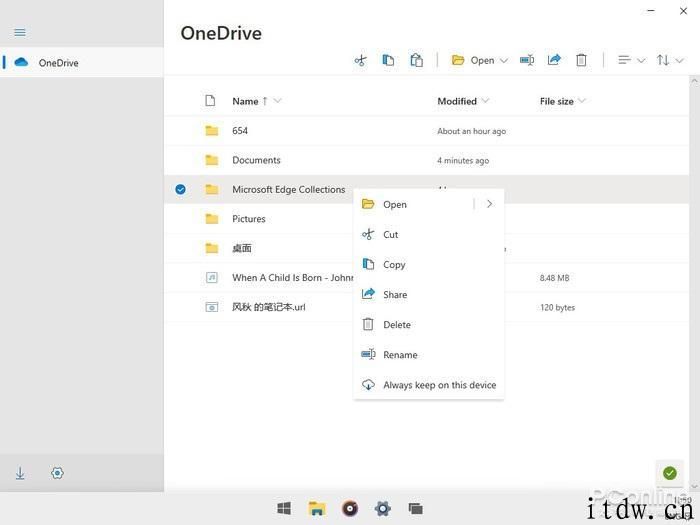This screenshot has width=700, height=525.
Task: Click the Share toolbar icon
Action: pyautogui.click(x=554, y=60)
